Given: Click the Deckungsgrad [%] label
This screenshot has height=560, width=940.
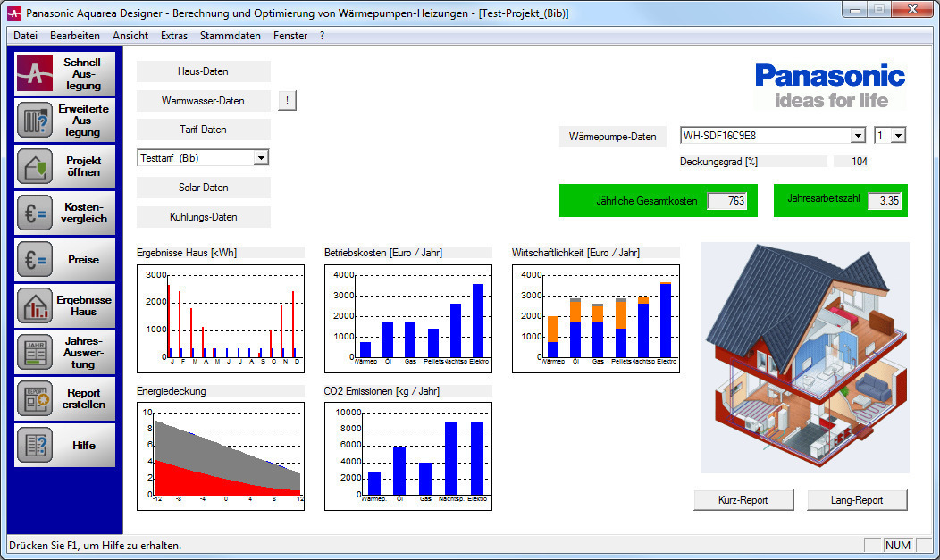Looking at the screenshot, I should (x=718, y=161).
